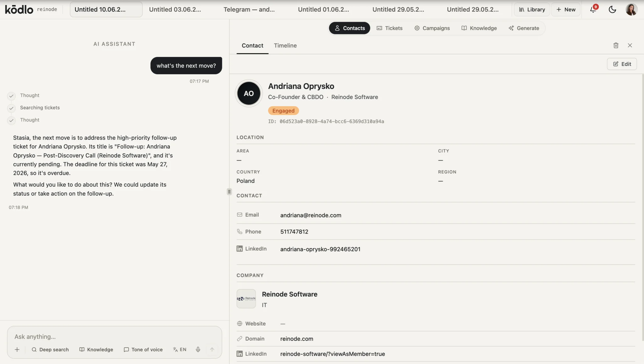Click the send arrow button

tap(212, 350)
